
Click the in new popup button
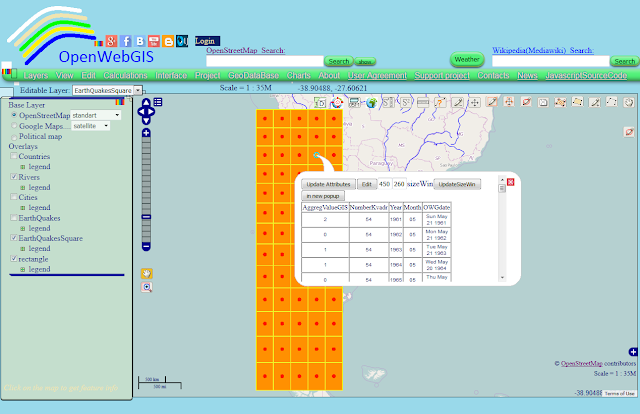tap(323, 196)
